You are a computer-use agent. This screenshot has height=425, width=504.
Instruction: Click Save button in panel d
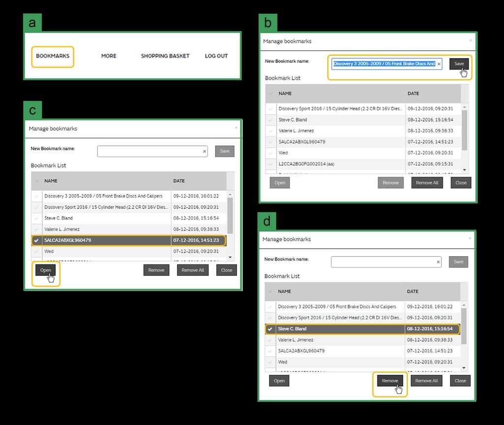tap(458, 262)
